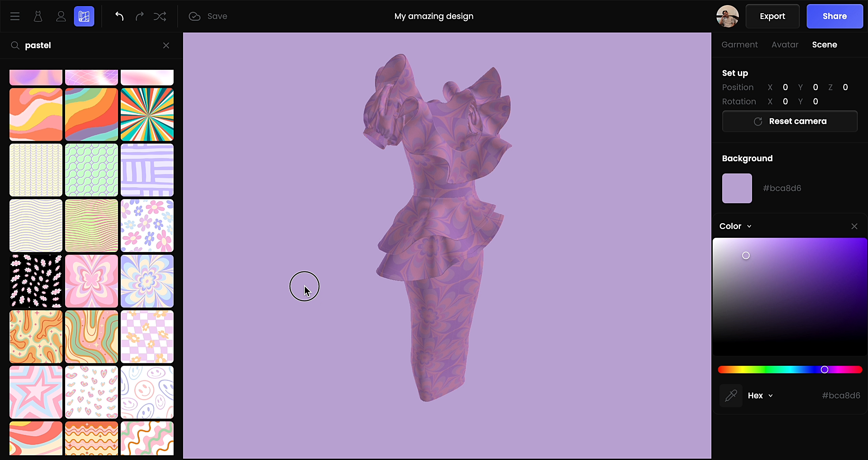Activate the eyedropper tool

(x=731, y=396)
